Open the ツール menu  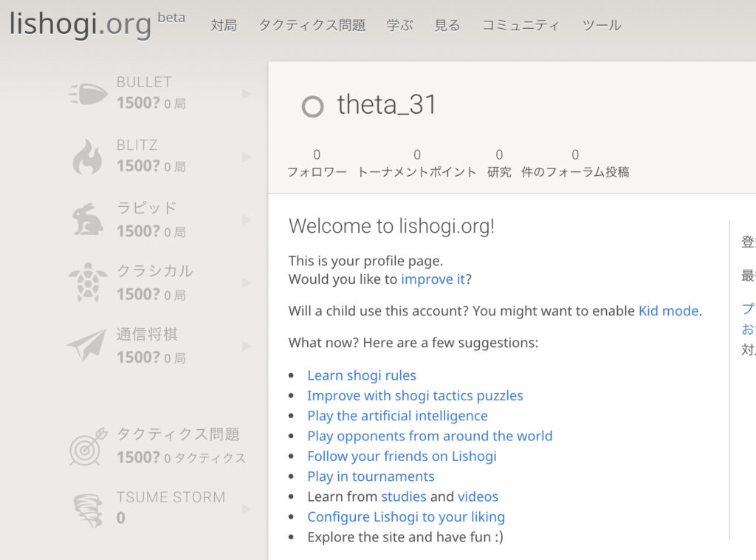[x=601, y=25]
